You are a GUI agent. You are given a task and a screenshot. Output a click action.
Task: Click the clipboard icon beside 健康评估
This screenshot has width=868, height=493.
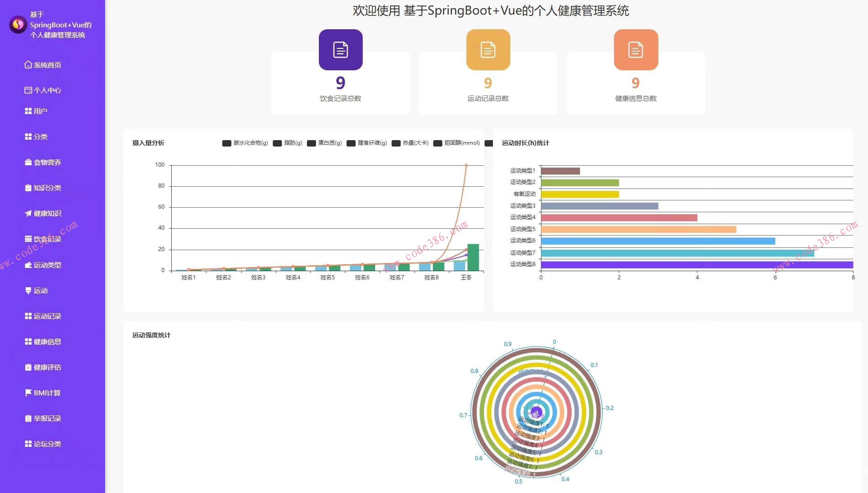click(28, 367)
